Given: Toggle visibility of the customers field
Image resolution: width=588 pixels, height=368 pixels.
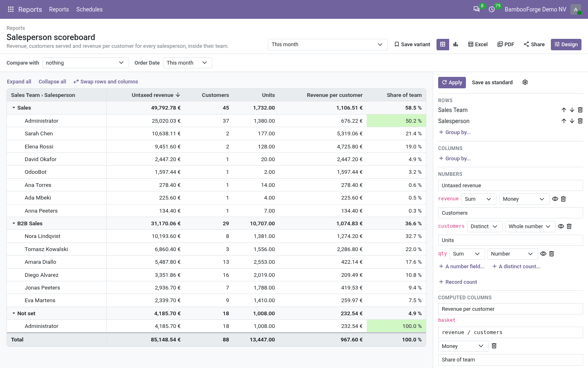Looking at the screenshot, I should coord(561,227).
